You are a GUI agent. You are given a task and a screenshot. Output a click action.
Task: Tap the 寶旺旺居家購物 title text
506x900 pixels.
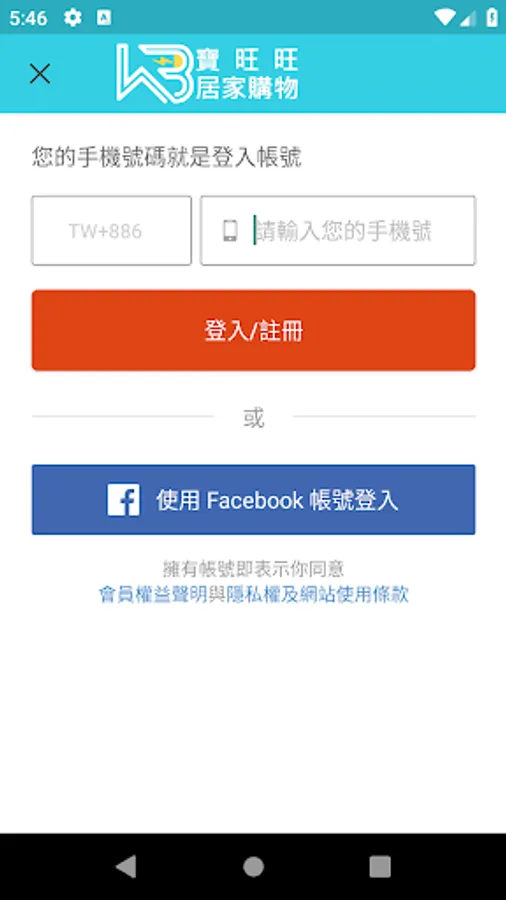[x=247, y=74]
